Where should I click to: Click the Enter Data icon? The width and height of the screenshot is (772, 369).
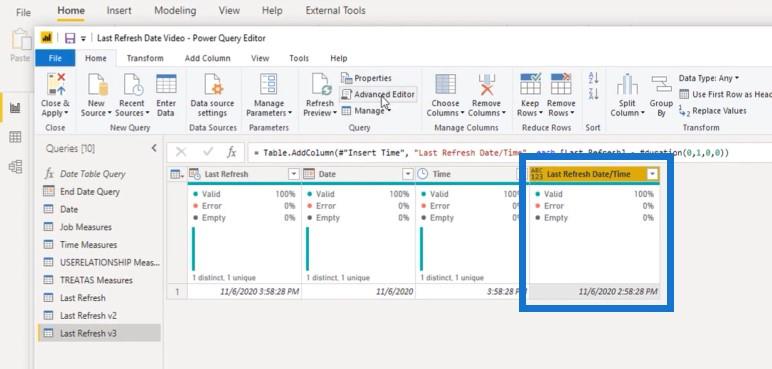(166, 84)
